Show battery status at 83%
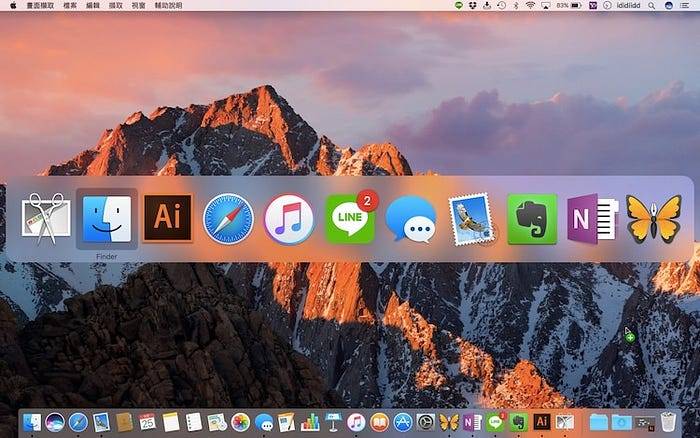The image size is (700, 438). pyautogui.click(x=569, y=5)
